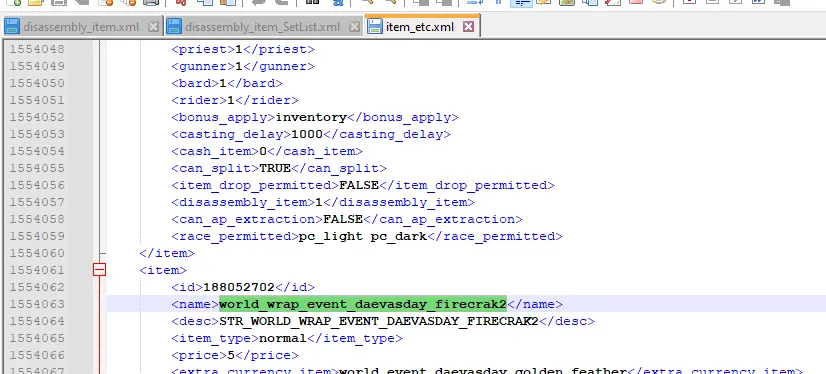Click the id value 188052702
Image resolution: width=826 pixels, height=374 pixels.
tap(239, 287)
